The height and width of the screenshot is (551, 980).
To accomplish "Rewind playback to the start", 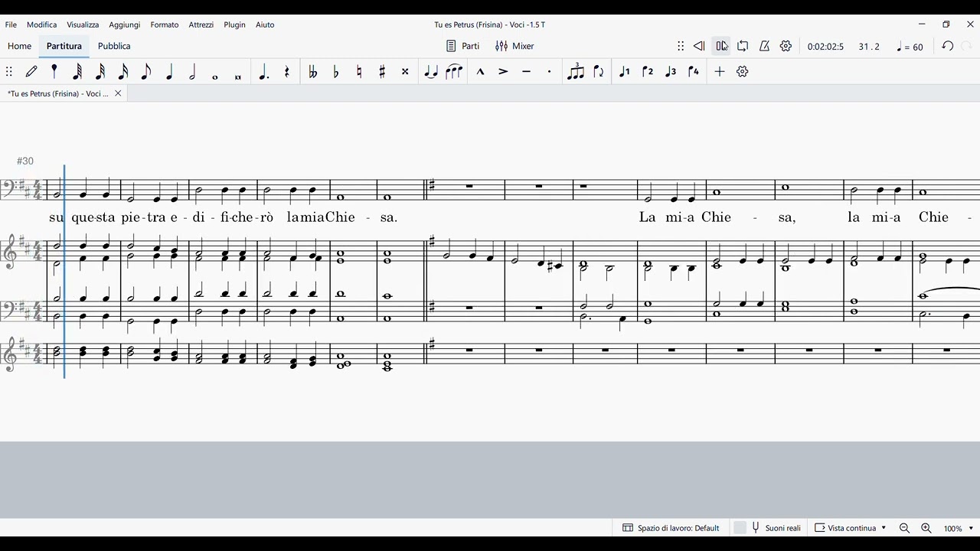I will point(699,46).
